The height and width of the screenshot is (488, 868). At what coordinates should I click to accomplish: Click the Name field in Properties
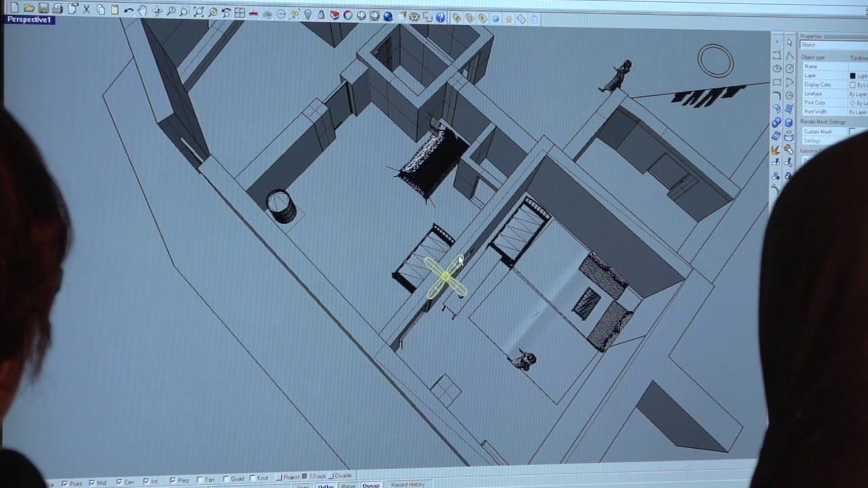[x=858, y=66]
